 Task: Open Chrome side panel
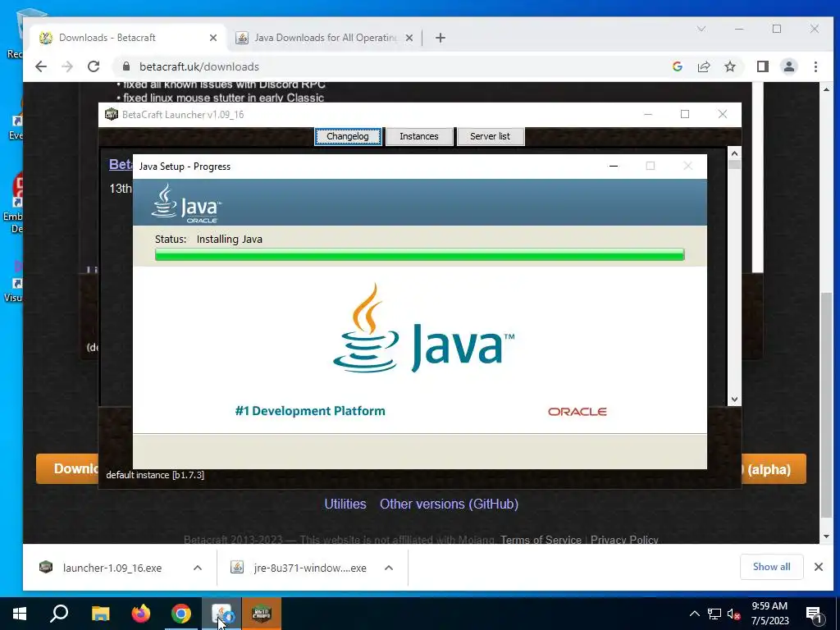tap(763, 66)
